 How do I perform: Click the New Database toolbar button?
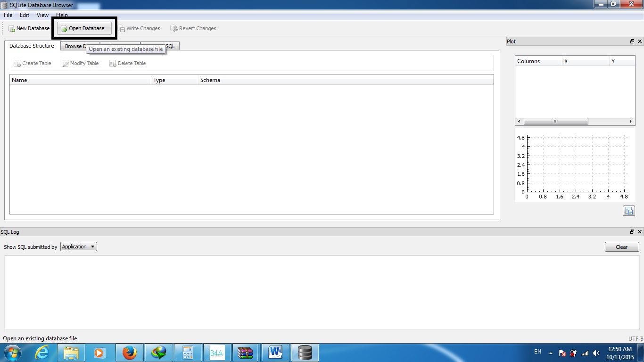pyautogui.click(x=29, y=28)
